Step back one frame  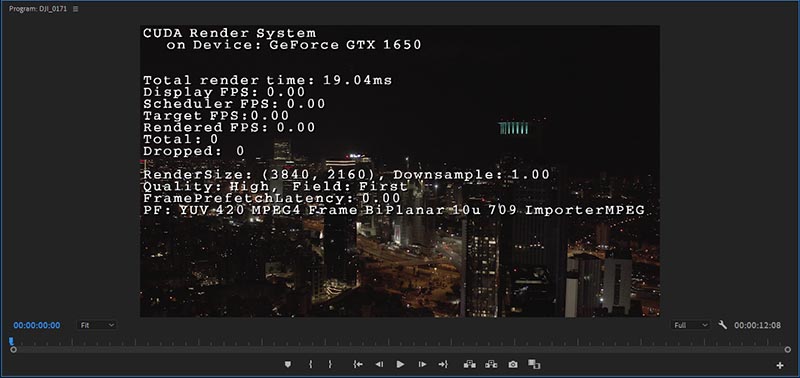pyautogui.click(x=379, y=364)
